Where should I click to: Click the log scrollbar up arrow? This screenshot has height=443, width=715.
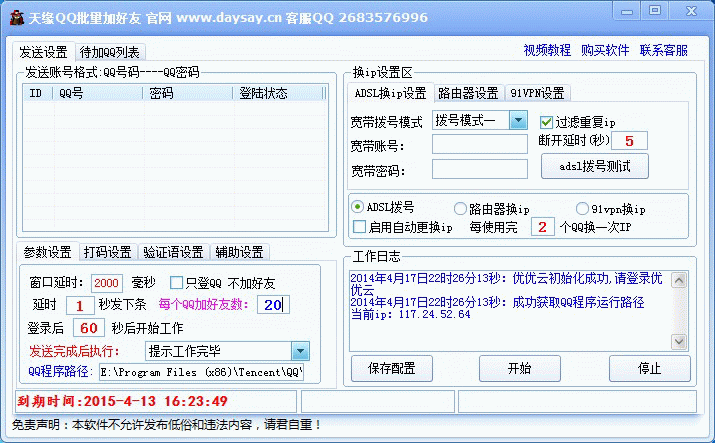pyautogui.click(x=679, y=280)
